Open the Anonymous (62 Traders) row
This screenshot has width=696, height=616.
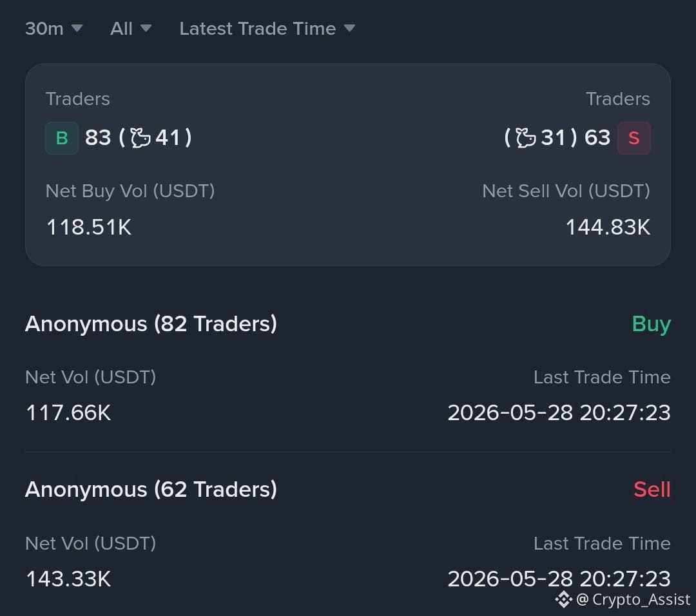pos(348,533)
